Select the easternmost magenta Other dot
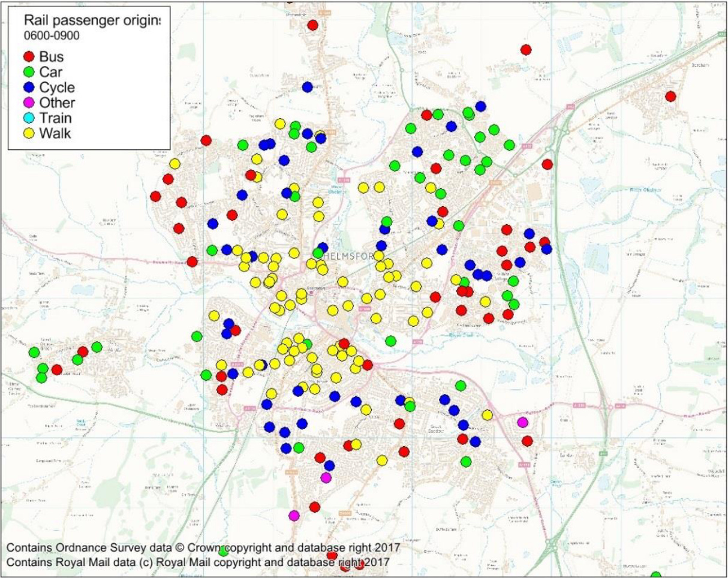This screenshot has height=578, width=728. point(522,422)
